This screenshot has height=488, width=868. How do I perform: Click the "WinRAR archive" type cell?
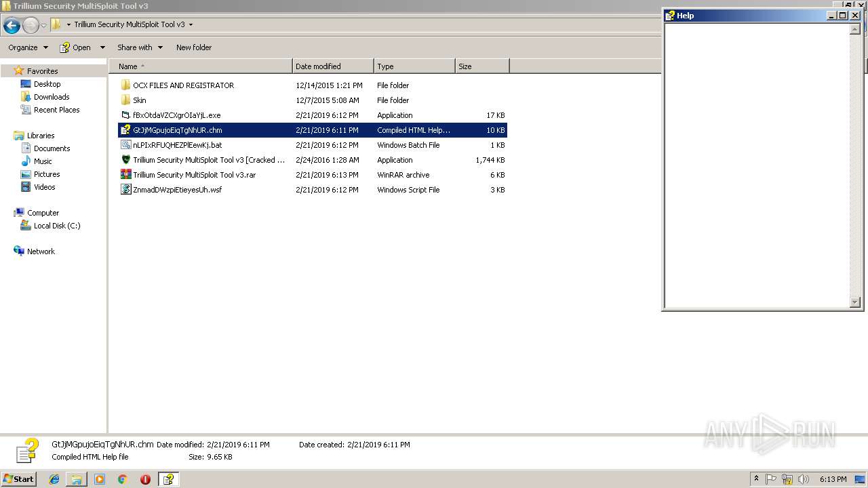point(403,175)
